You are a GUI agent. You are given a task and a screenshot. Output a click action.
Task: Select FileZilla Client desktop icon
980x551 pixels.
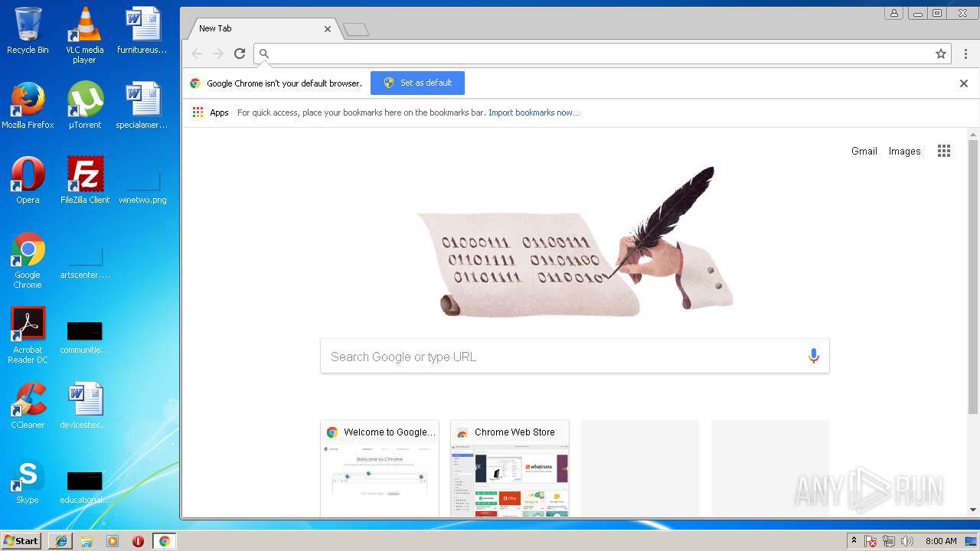[84, 181]
